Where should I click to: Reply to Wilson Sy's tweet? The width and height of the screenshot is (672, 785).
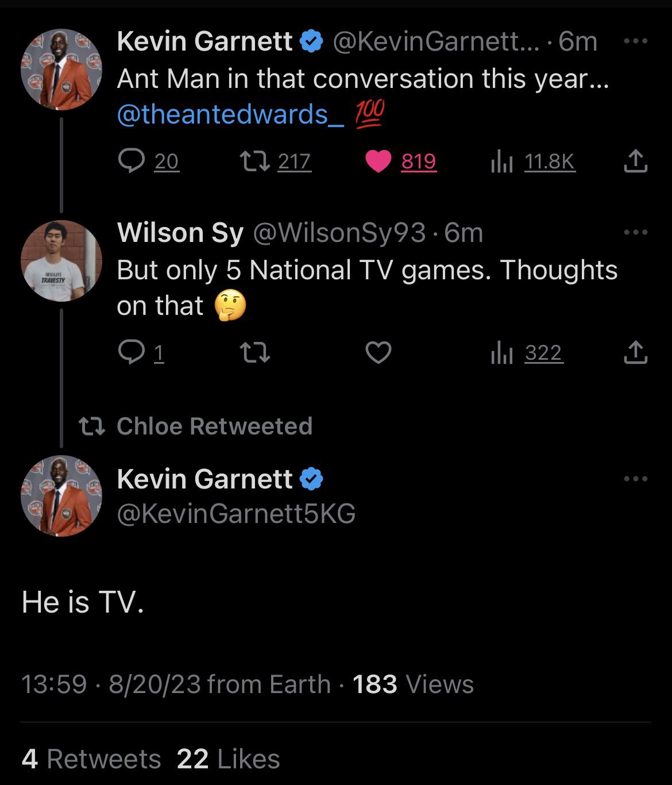132,352
